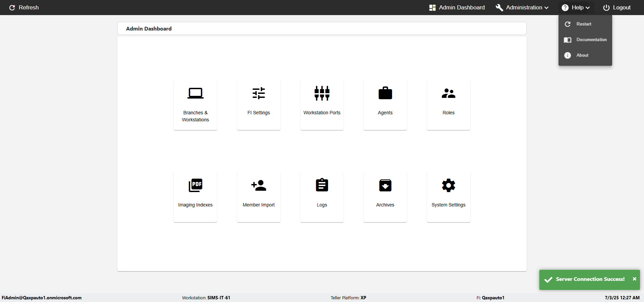
Task: Click the Help menu label
Action: 578,7
